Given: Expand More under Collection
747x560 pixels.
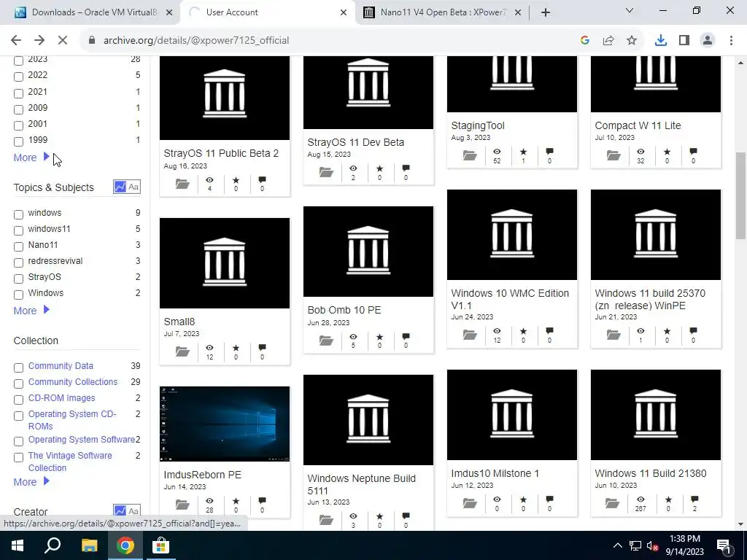Looking at the screenshot, I should pos(31,482).
